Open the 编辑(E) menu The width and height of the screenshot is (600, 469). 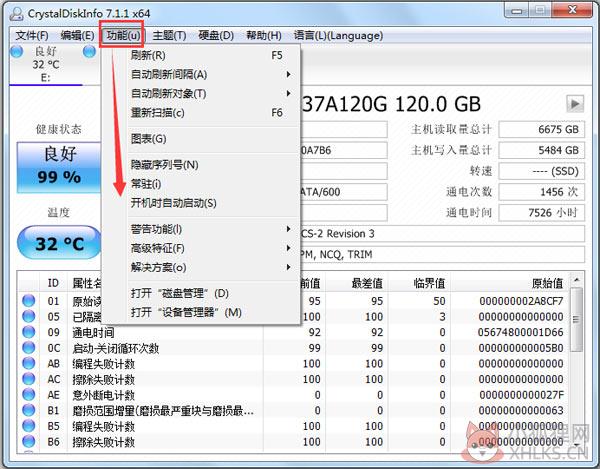pyautogui.click(x=77, y=36)
